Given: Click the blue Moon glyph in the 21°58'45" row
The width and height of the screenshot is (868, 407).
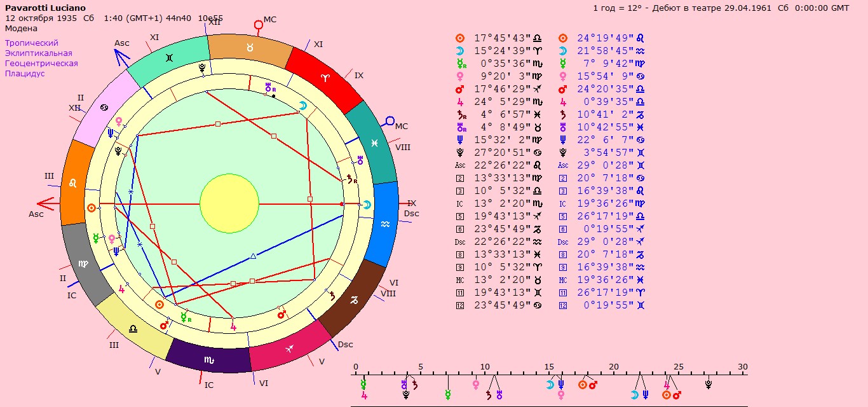Looking at the screenshot, I should click(x=562, y=51).
